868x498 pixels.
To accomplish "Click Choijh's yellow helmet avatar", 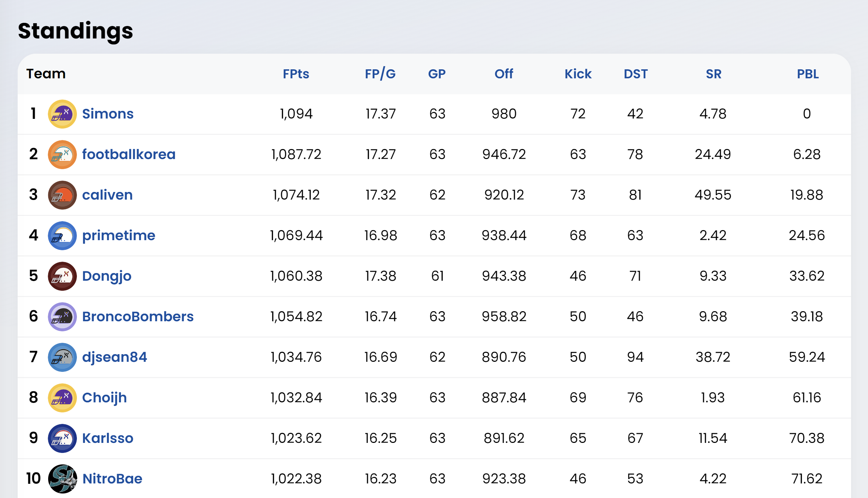I will pos(62,398).
